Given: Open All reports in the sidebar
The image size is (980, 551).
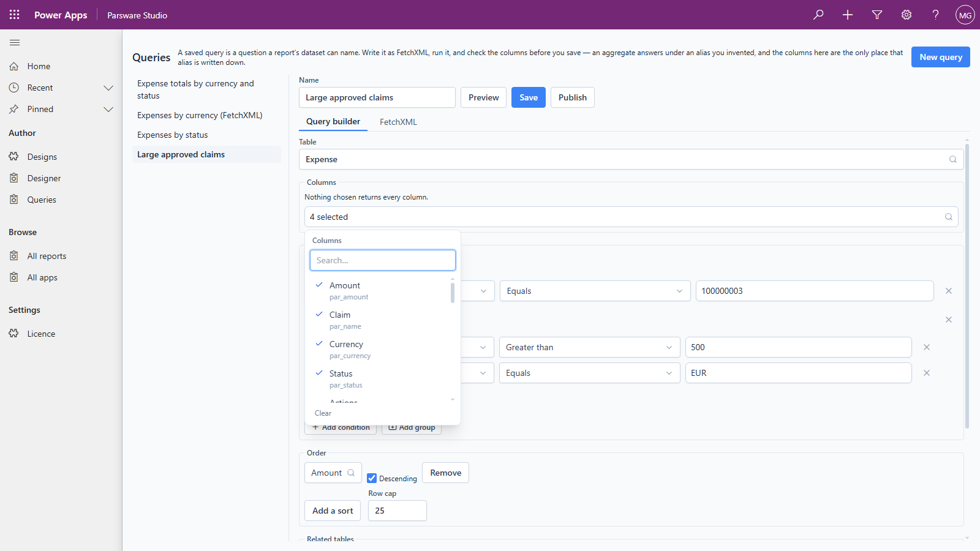Looking at the screenshot, I should (x=61, y=256).
